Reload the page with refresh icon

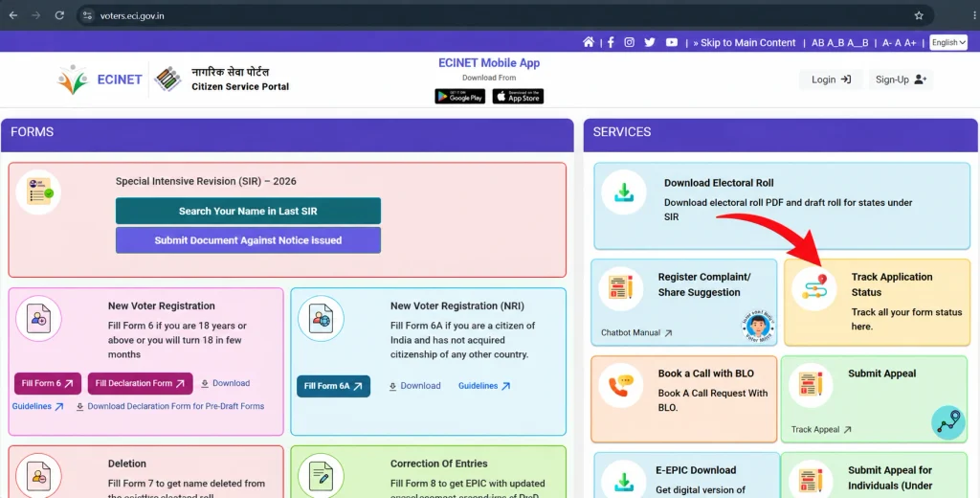click(59, 15)
